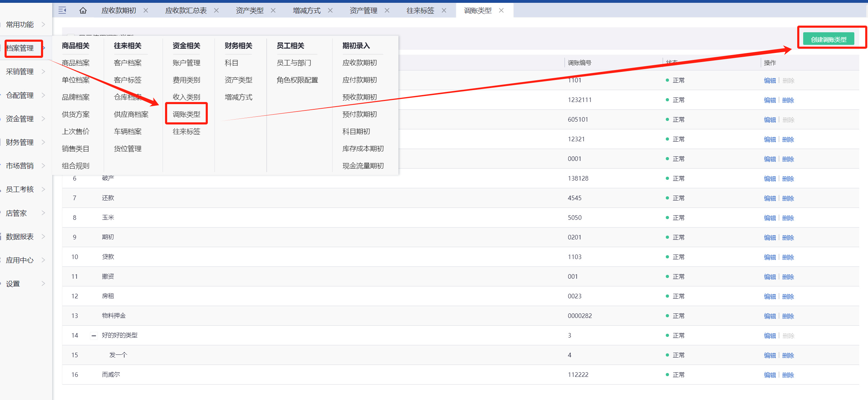This screenshot has height=400, width=868.
Task: Open 往来标签 from the flyout menu
Action: [186, 131]
